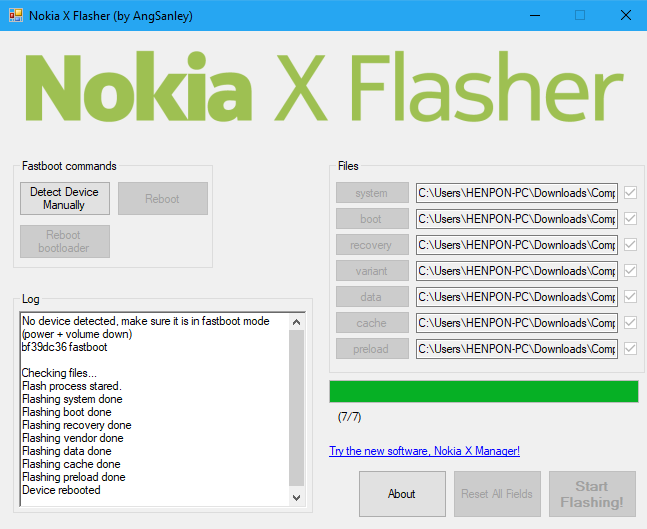647x529 pixels.
Task: Click 'Flashing recovery done' log line
Action: pos(77,425)
